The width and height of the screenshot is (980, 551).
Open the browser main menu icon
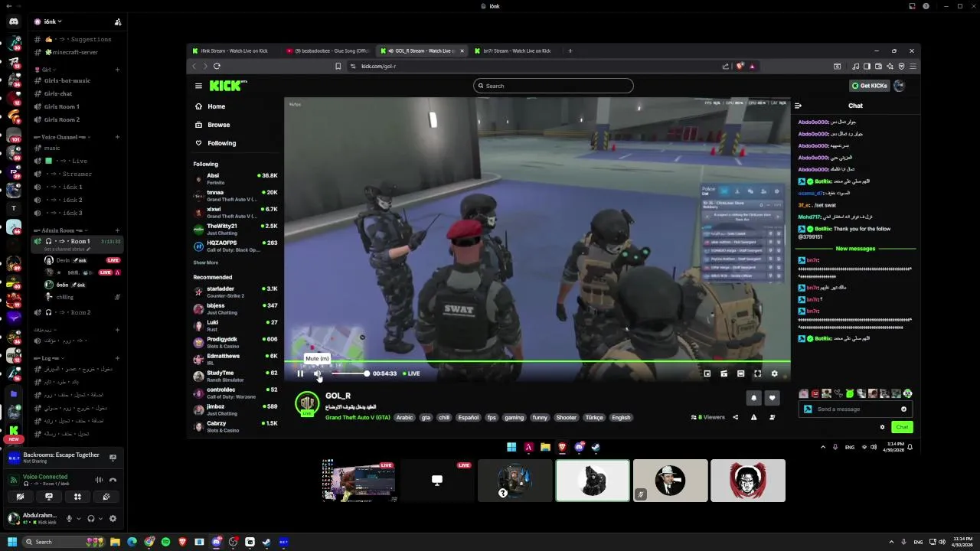pos(913,66)
